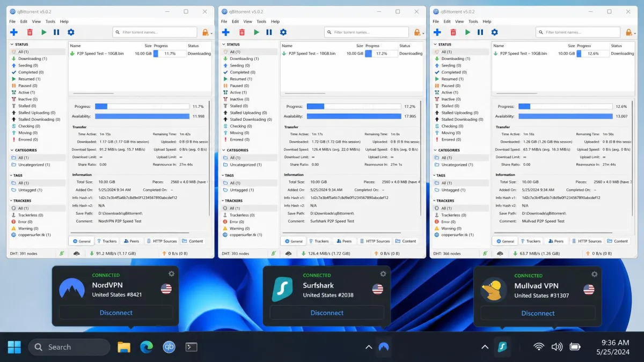Open View menu in 12.6% window
Screen dimensions: 644x362
pyautogui.click(x=459, y=21)
